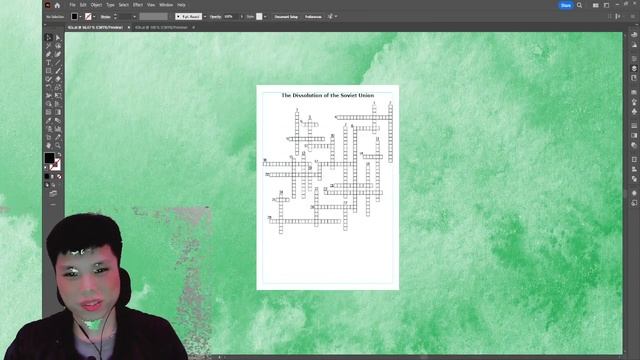Open the workspace switcher
640x360 pixels.
tap(606, 5)
